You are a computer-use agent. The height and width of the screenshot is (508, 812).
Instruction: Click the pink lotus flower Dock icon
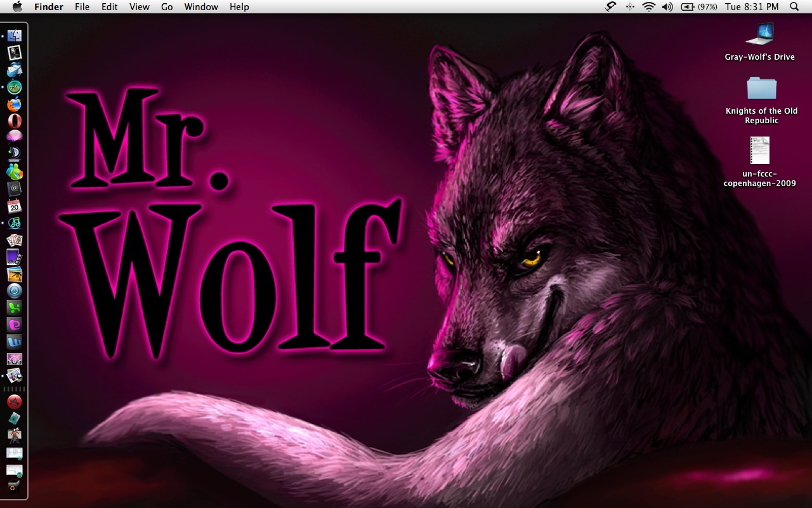click(x=15, y=136)
